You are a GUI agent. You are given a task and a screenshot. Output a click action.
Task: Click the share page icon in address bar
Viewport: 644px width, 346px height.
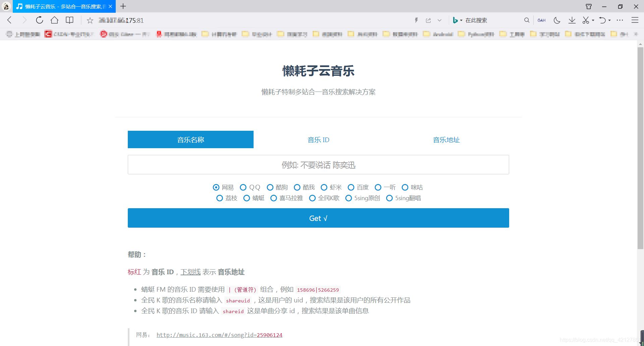[428, 20]
